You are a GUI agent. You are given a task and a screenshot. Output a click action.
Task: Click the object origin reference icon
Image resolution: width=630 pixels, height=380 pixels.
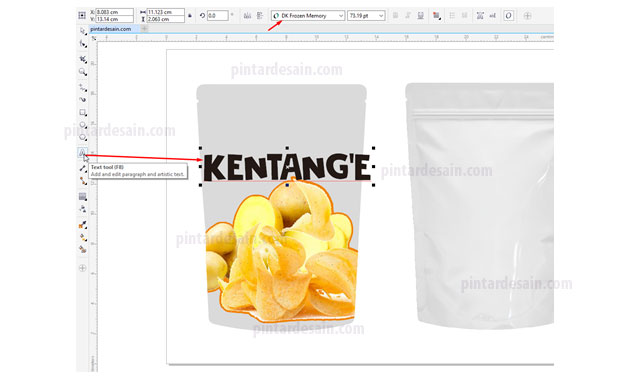coord(82,15)
